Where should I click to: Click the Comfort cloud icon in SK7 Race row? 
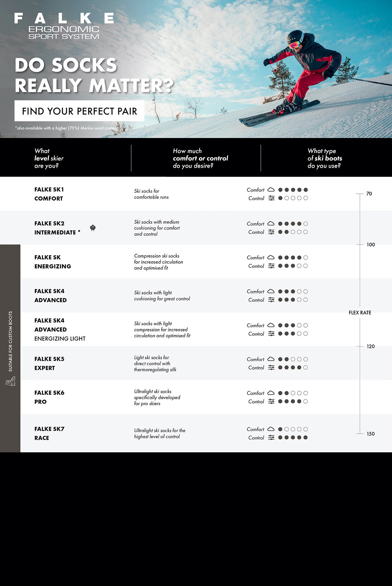tap(271, 429)
